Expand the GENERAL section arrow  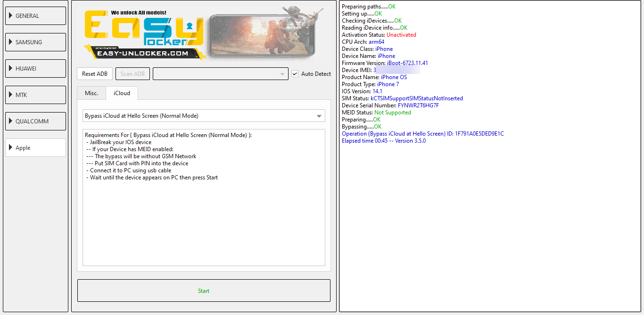click(x=10, y=16)
